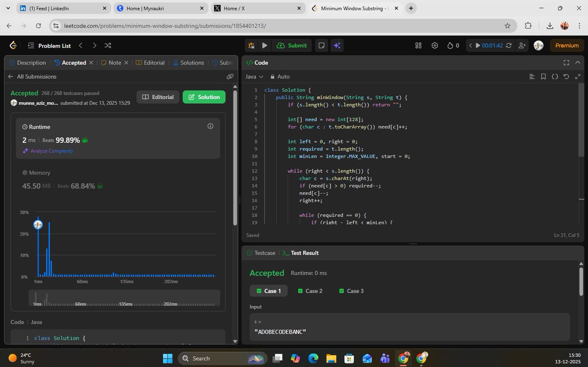Switch to the LinkedIn Feed browser tab
The width and height of the screenshot is (588, 367).
pos(63,8)
